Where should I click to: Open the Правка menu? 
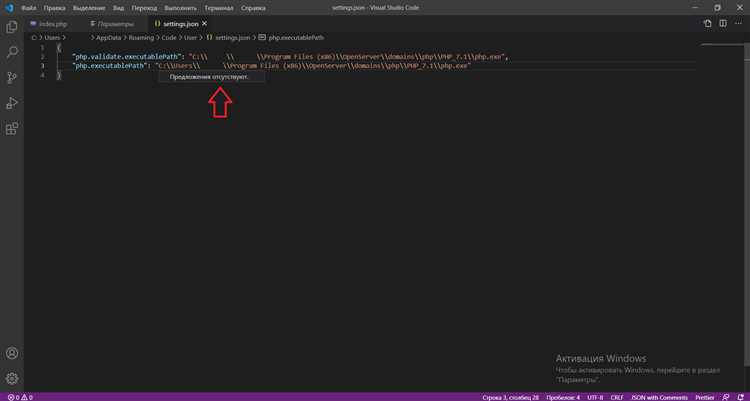click(x=55, y=8)
